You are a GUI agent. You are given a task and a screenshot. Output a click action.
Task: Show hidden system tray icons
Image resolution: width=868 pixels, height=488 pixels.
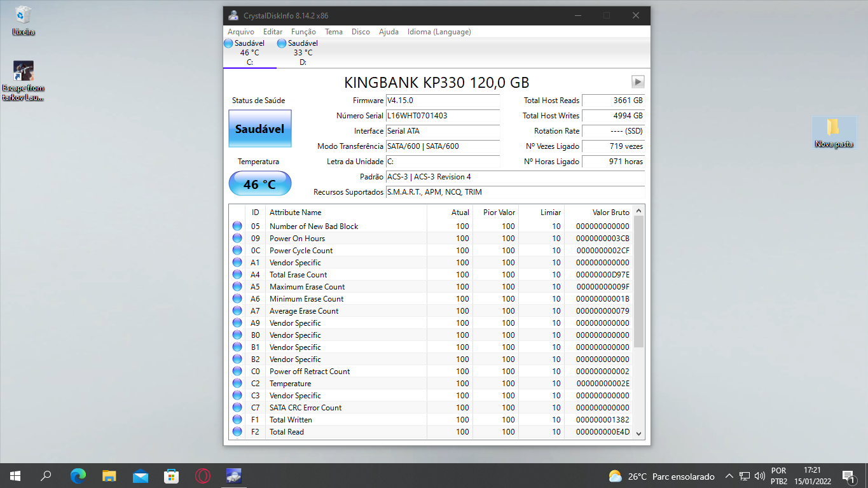729,476
